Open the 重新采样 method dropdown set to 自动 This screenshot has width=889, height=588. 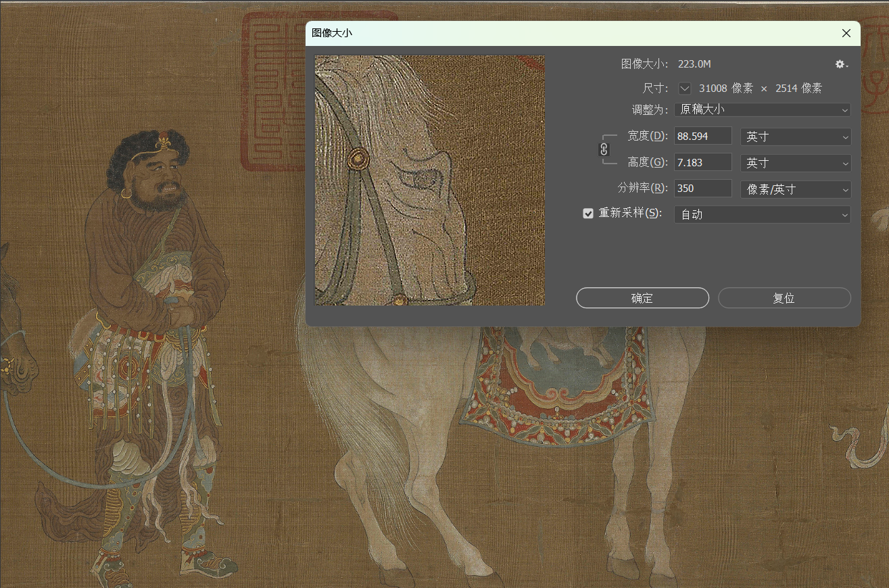coord(762,214)
